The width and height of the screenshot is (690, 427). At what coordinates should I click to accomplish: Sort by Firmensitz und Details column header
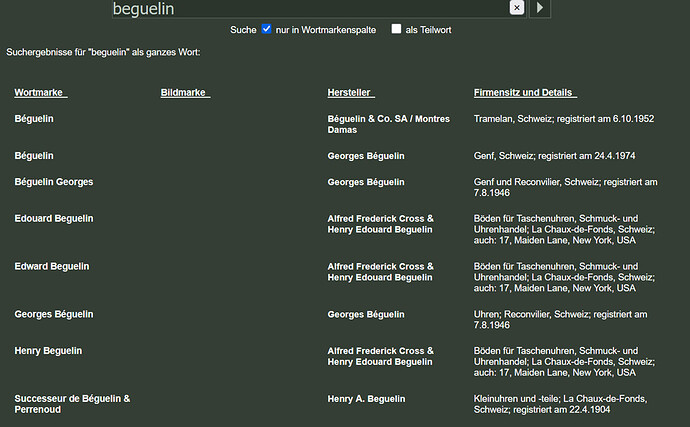[x=525, y=93]
